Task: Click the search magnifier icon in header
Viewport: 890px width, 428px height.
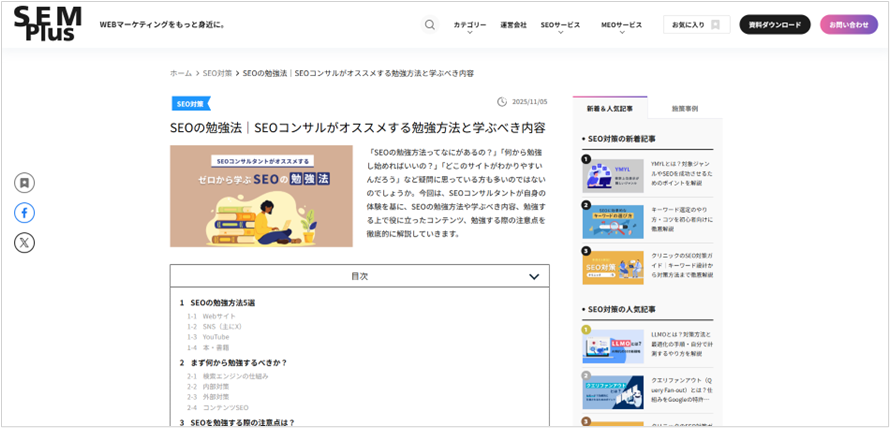Action: tap(430, 25)
